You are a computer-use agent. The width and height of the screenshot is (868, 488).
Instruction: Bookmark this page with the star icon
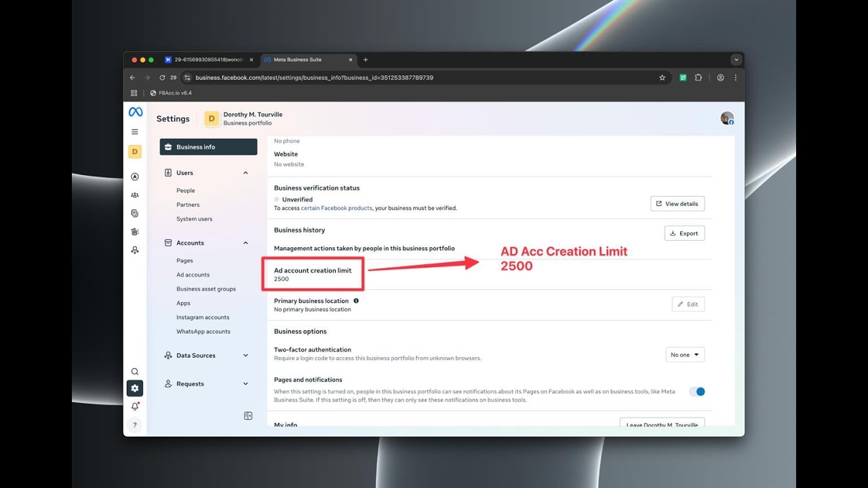(x=663, y=78)
